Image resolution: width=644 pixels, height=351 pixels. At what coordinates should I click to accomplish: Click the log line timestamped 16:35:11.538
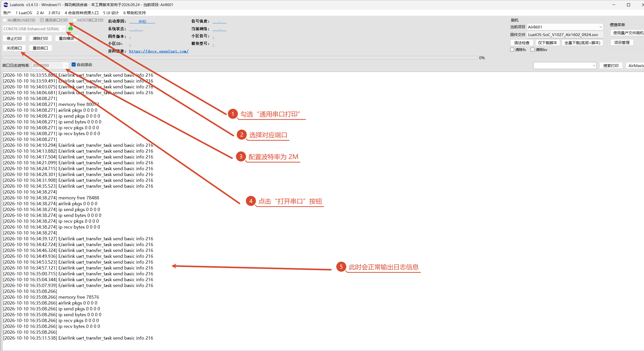(x=78, y=338)
